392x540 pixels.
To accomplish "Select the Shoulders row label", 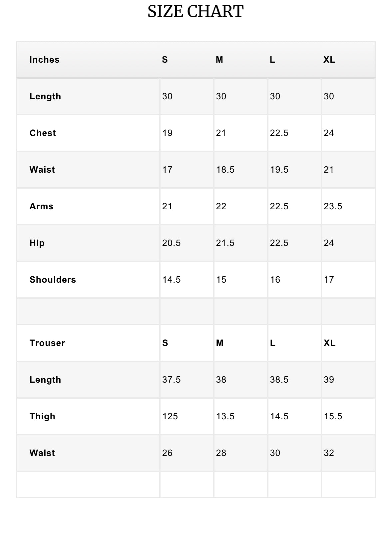I will click(x=53, y=280).
